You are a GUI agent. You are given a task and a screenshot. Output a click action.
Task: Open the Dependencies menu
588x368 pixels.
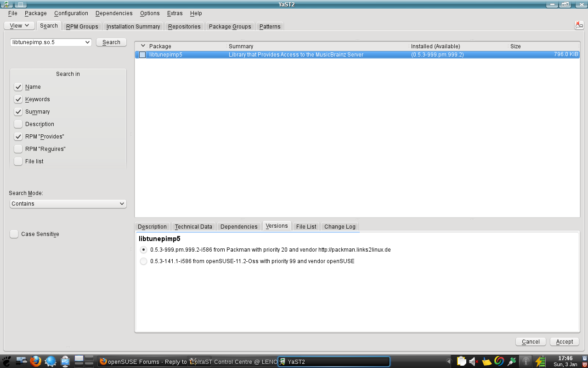click(114, 13)
